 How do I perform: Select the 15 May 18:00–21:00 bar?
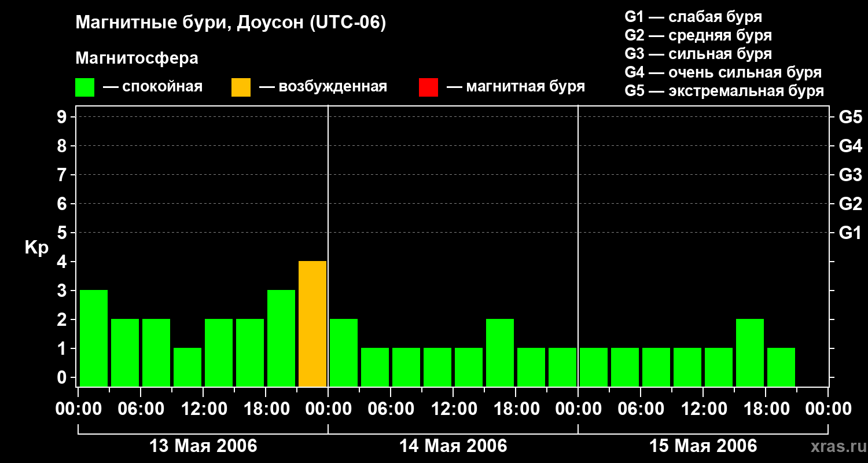click(781, 367)
